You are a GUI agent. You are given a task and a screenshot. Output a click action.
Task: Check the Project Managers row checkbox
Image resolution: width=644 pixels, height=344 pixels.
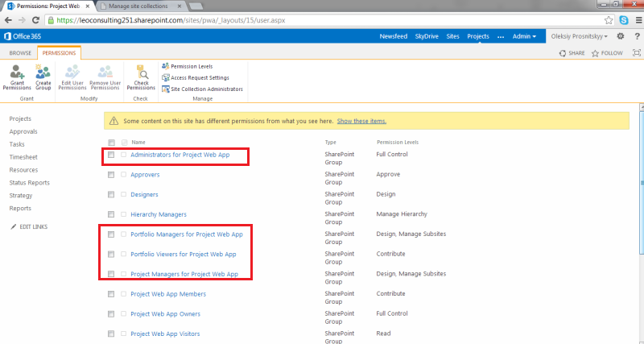[x=111, y=274]
